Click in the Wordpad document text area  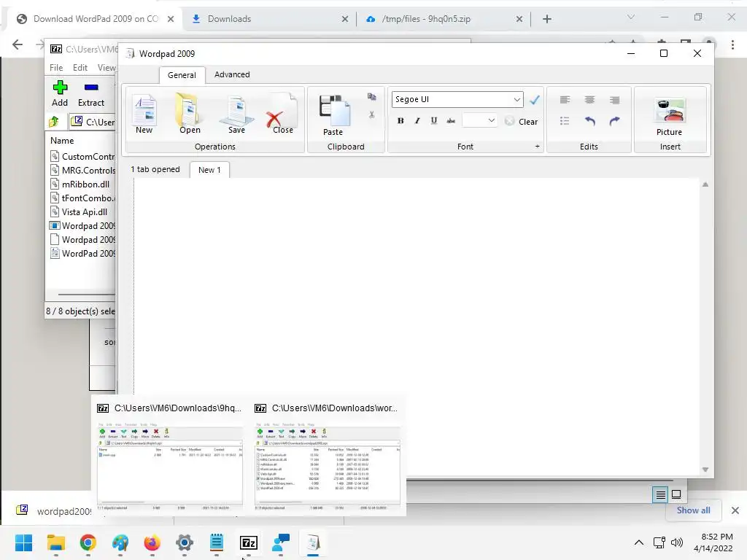pyautogui.click(x=417, y=326)
